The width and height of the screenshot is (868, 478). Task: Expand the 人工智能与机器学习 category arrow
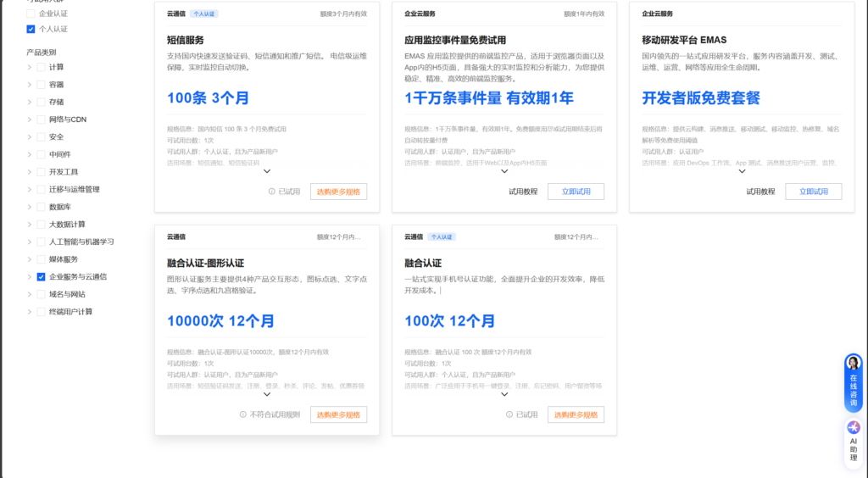(x=30, y=242)
